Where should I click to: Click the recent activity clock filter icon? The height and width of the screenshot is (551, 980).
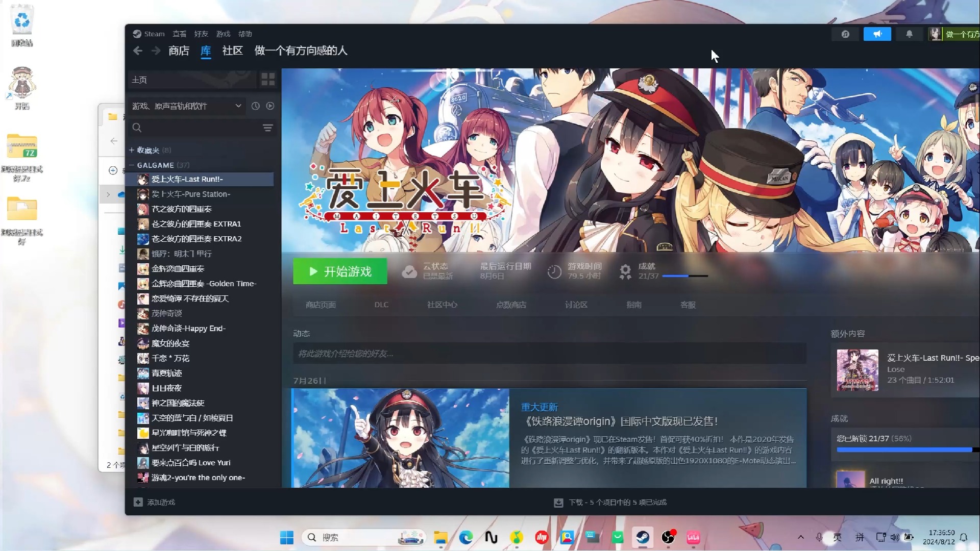point(255,106)
